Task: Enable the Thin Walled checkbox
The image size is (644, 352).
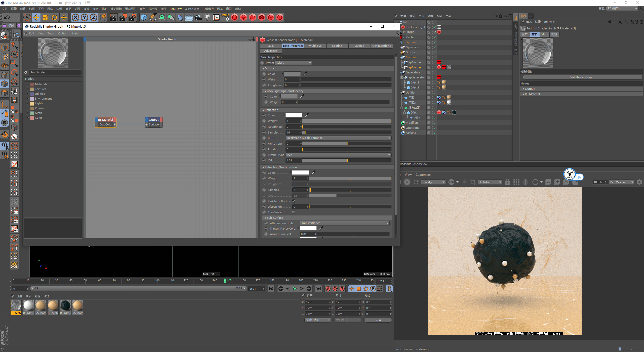Action: click(294, 212)
